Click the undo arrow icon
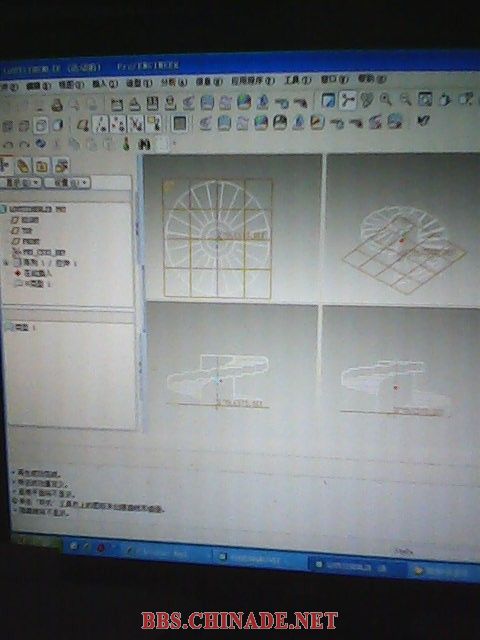This screenshot has width=480, height=640. tap(9, 144)
